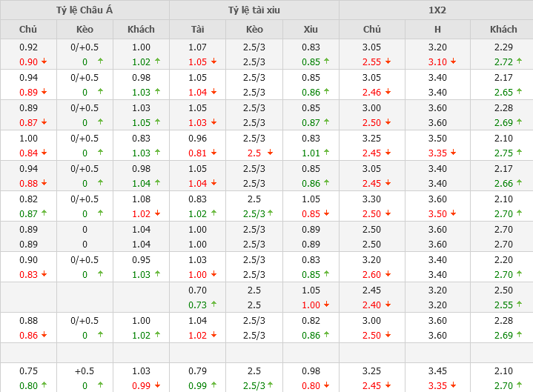The image size is (533, 392).
Task: Click the red down arrow next to 0.84
Action: click(x=44, y=153)
